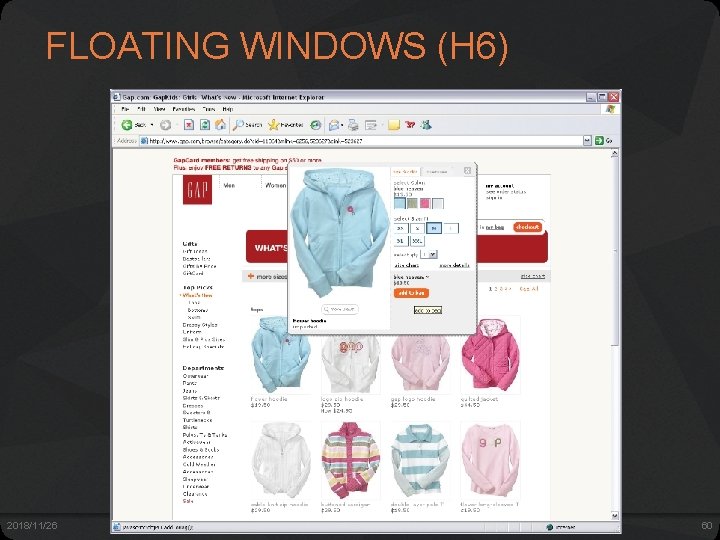Image resolution: width=720 pixels, height=540 pixels.
Task: Select the light blue color swatch
Action: tap(400, 203)
